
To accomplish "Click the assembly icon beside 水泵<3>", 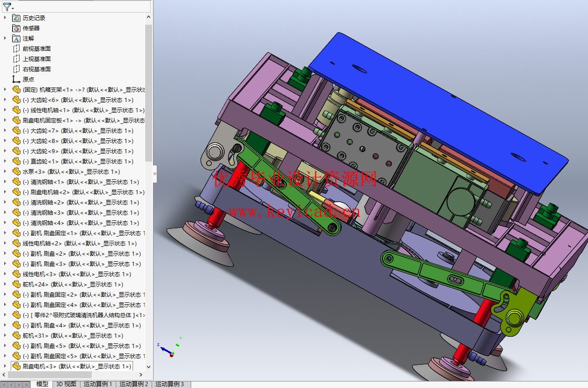I will tap(16, 171).
